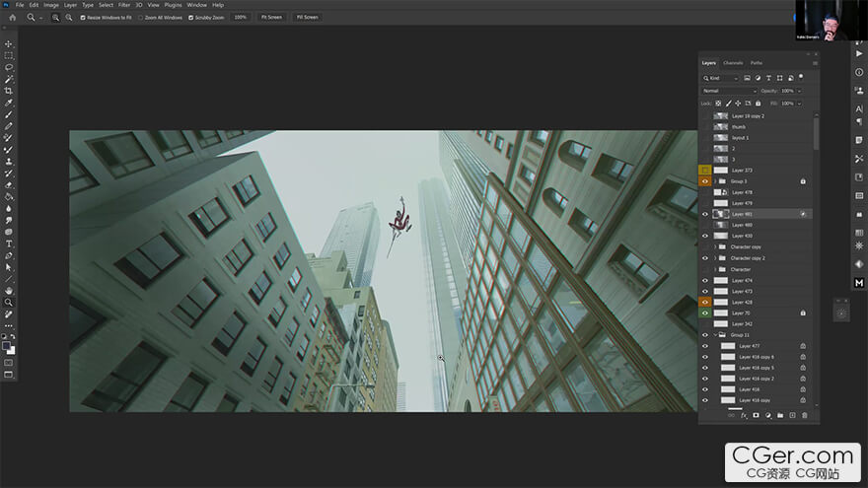Click Add layer style fx icon

pyautogui.click(x=744, y=415)
